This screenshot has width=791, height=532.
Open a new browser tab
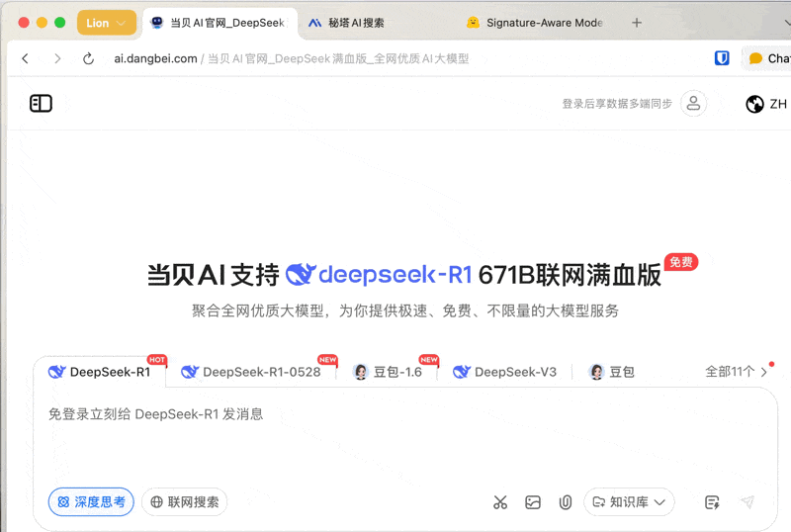(637, 23)
